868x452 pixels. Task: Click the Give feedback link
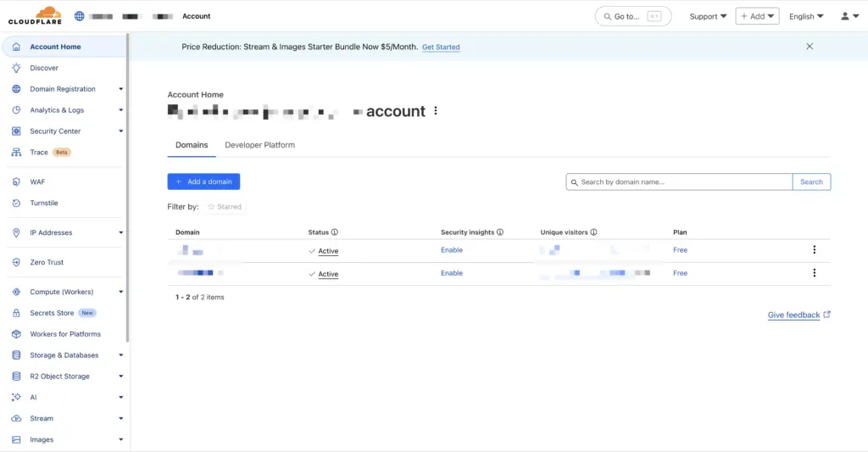(x=798, y=315)
